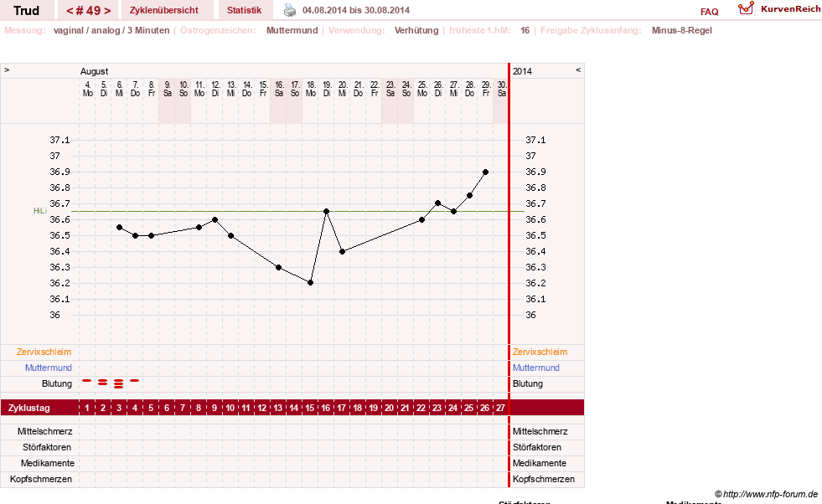Screen dimensions: 822x504
Task: Click the left Blutung row label
Action: (x=57, y=383)
